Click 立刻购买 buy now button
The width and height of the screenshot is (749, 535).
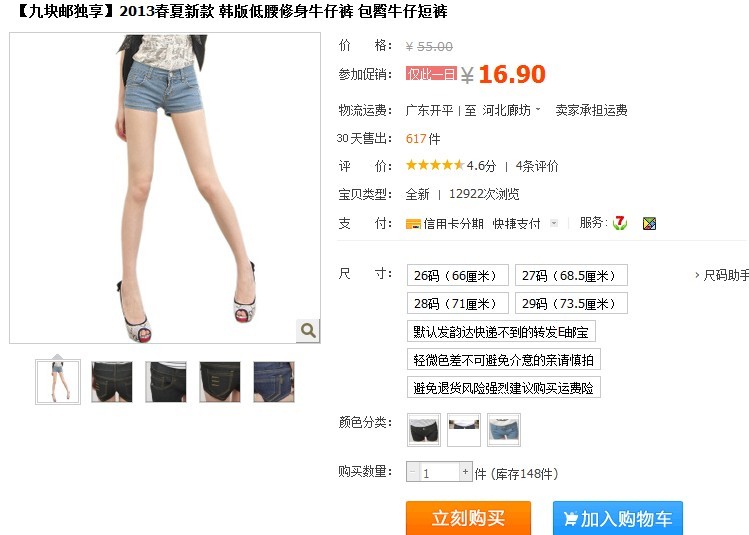coord(468,518)
